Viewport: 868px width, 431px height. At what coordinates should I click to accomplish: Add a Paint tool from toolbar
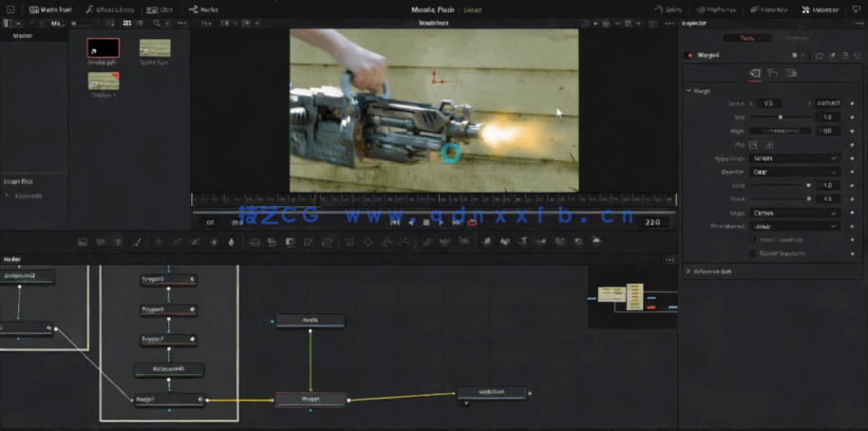(136, 242)
